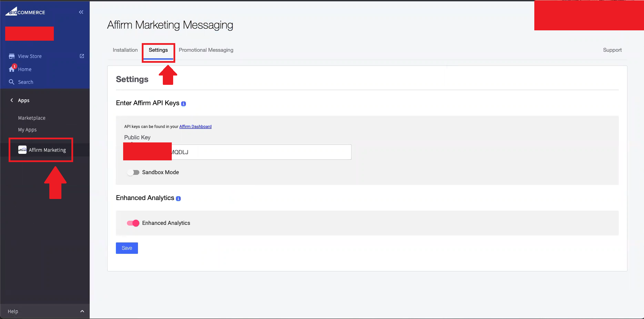The height and width of the screenshot is (319, 644).
Task: Click the Public Key label
Action: pyautogui.click(x=137, y=137)
